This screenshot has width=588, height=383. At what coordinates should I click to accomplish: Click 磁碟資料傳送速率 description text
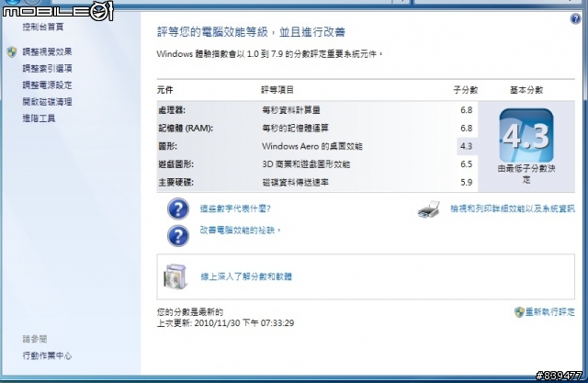[x=296, y=183]
